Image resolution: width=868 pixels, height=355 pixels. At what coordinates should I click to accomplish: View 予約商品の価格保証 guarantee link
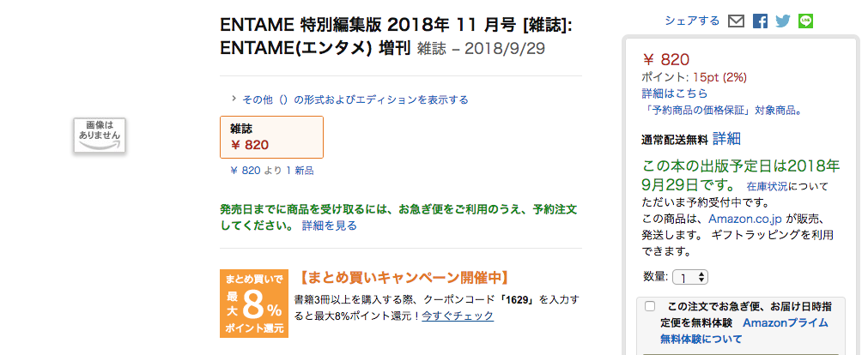722,110
